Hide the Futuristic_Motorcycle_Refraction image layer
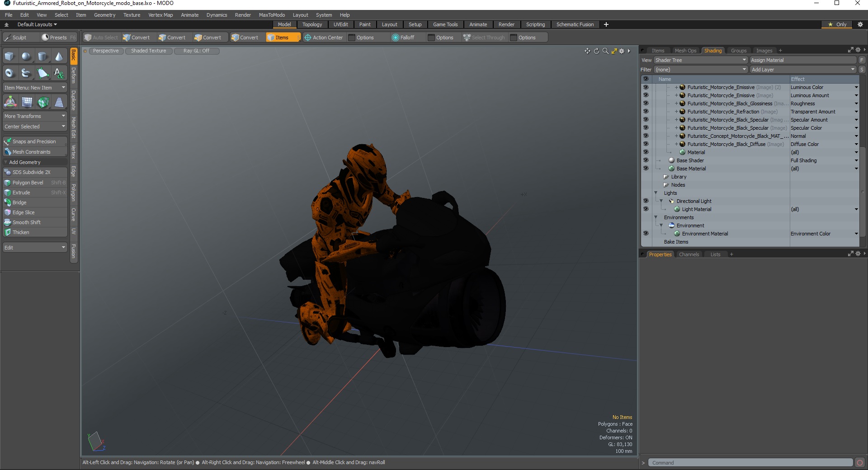The height and width of the screenshot is (470, 868). 646,112
